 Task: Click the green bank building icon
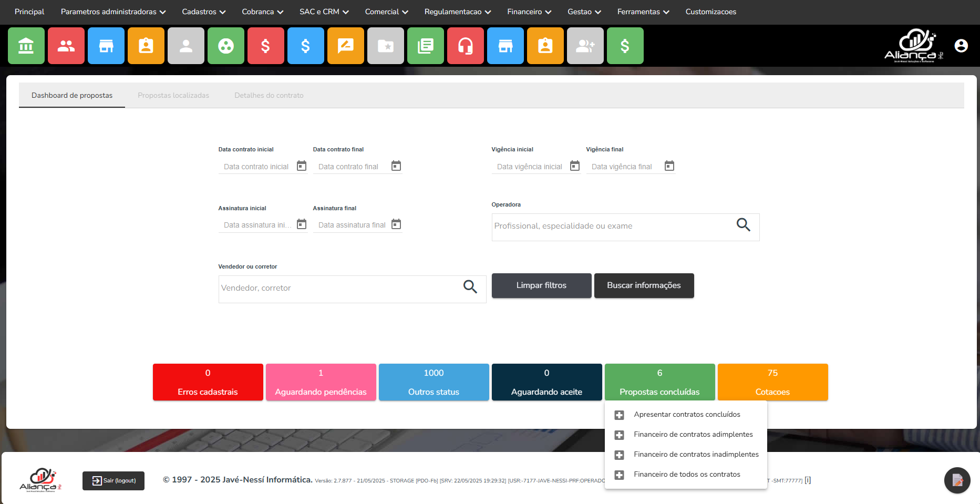pos(26,46)
